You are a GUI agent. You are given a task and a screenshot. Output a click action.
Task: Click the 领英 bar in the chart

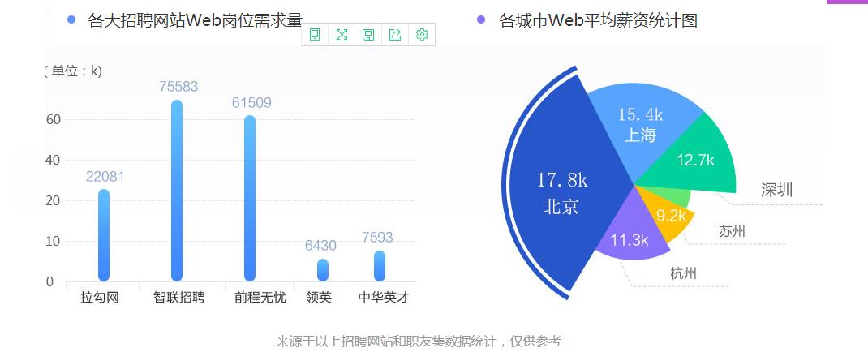pos(323,270)
